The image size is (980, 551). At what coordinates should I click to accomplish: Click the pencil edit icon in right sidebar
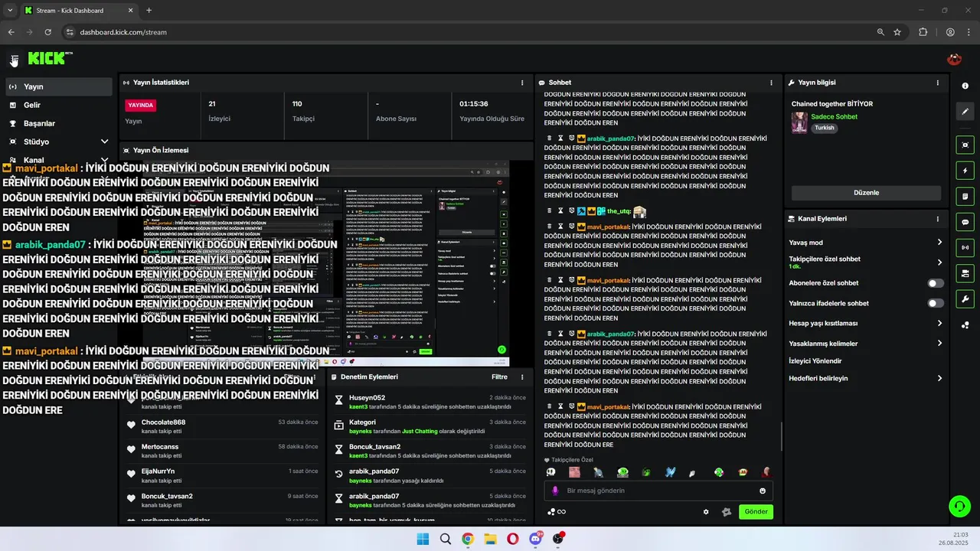point(965,111)
